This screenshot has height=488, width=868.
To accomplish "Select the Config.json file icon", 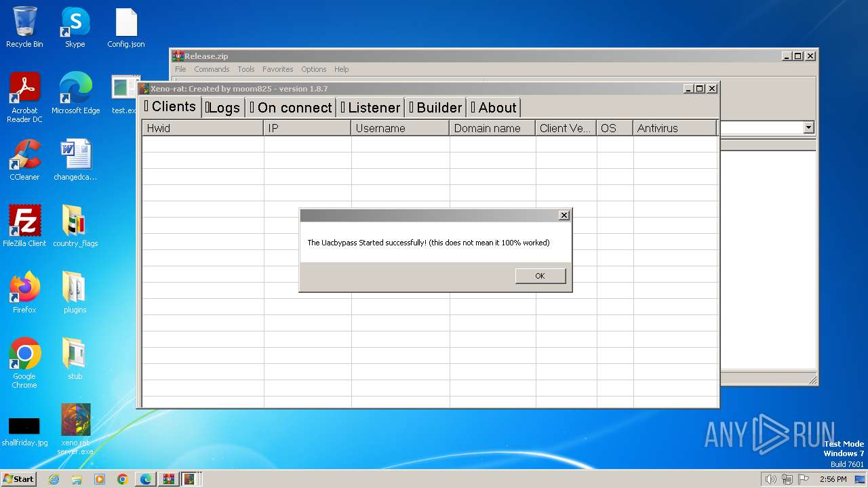I will coord(125,28).
